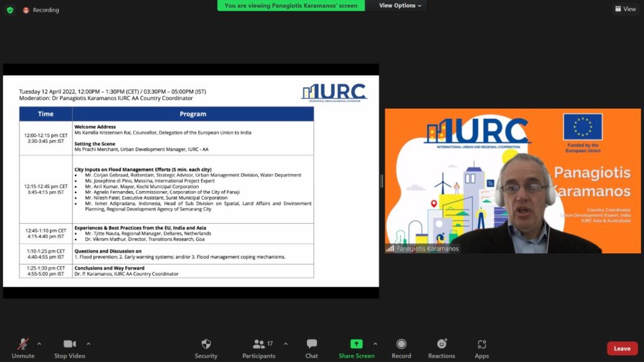Expand share options arrow beside Share Screen
The height and width of the screenshot is (362, 644).
tap(375, 344)
